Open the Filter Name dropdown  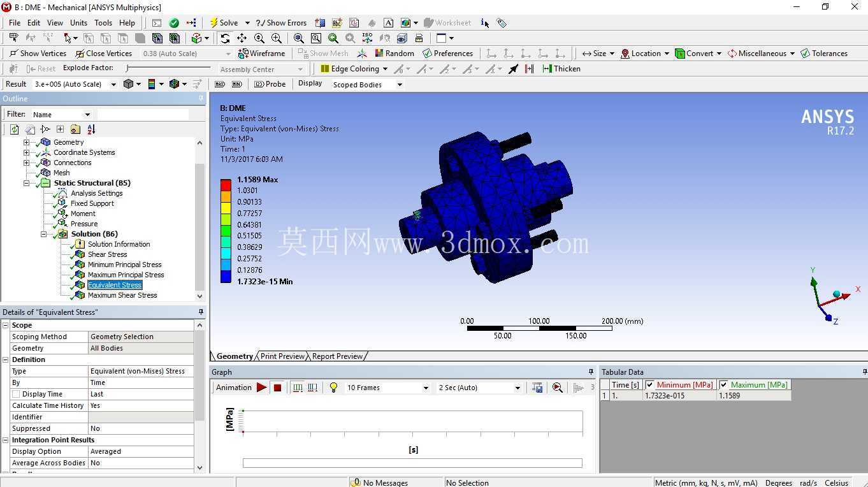[x=87, y=115]
